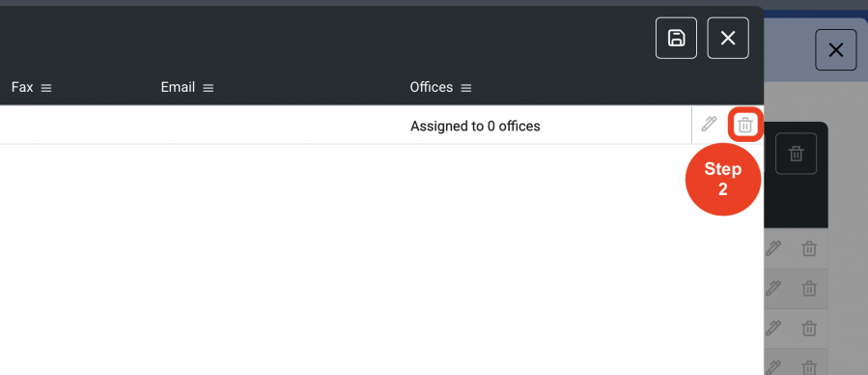Viewport: 868px width, 375px height.
Task: Open the Fax column menu icon
Action: (x=46, y=88)
